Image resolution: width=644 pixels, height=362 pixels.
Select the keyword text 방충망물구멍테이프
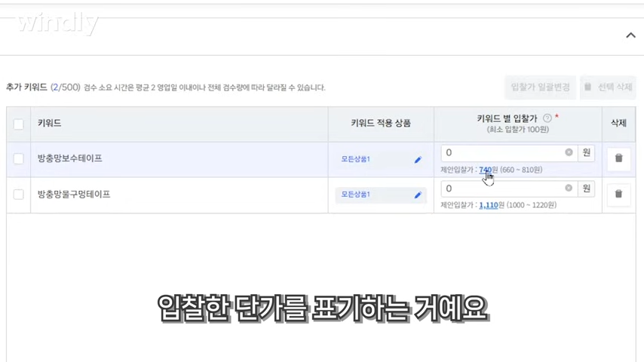(x=74, y=194)
